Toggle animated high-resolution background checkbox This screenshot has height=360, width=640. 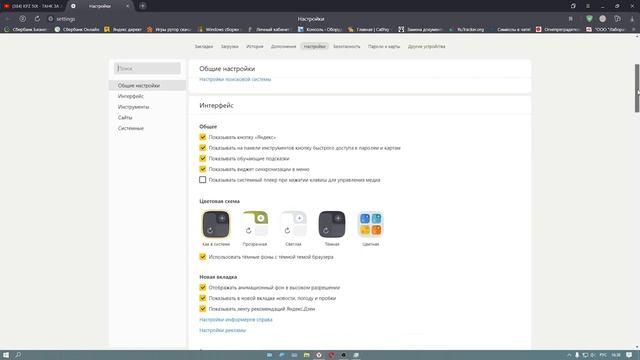point(202,287)
